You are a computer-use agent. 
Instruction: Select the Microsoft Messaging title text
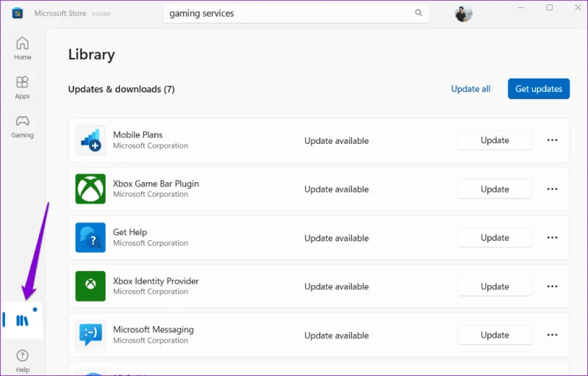click(x=154, y=330)
